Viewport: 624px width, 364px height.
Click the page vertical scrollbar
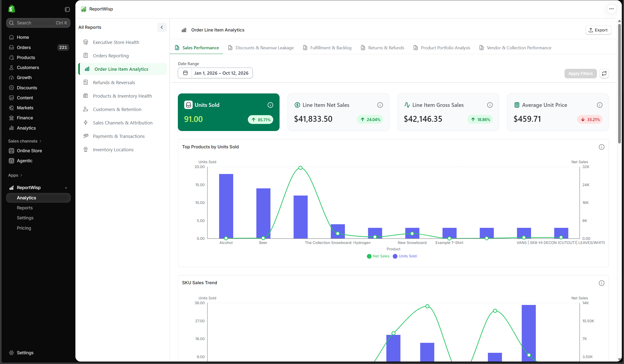(x=619, y=84)
